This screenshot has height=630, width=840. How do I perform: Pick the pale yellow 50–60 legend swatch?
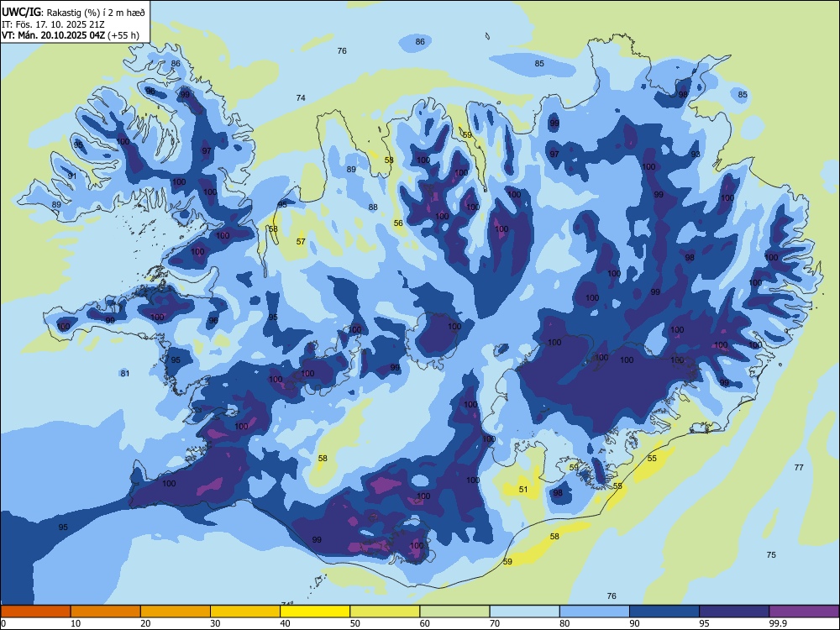coord(385,612)
